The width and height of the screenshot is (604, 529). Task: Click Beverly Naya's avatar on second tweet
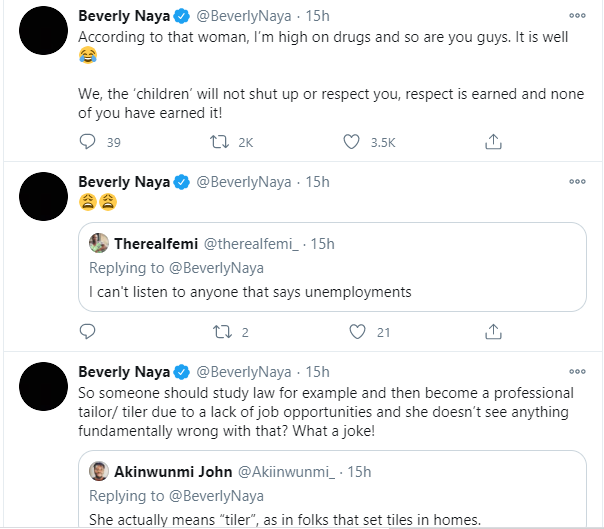tap(44, 196)
